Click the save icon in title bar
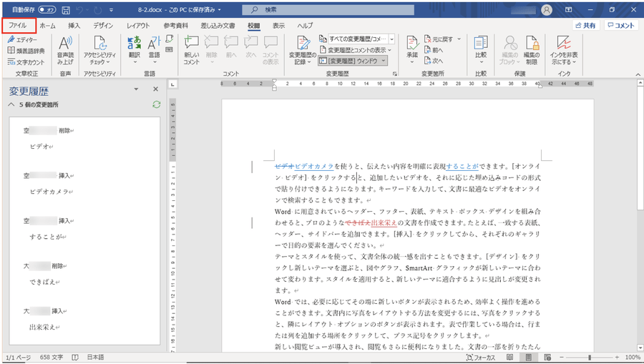 click(x=66, y=10)
